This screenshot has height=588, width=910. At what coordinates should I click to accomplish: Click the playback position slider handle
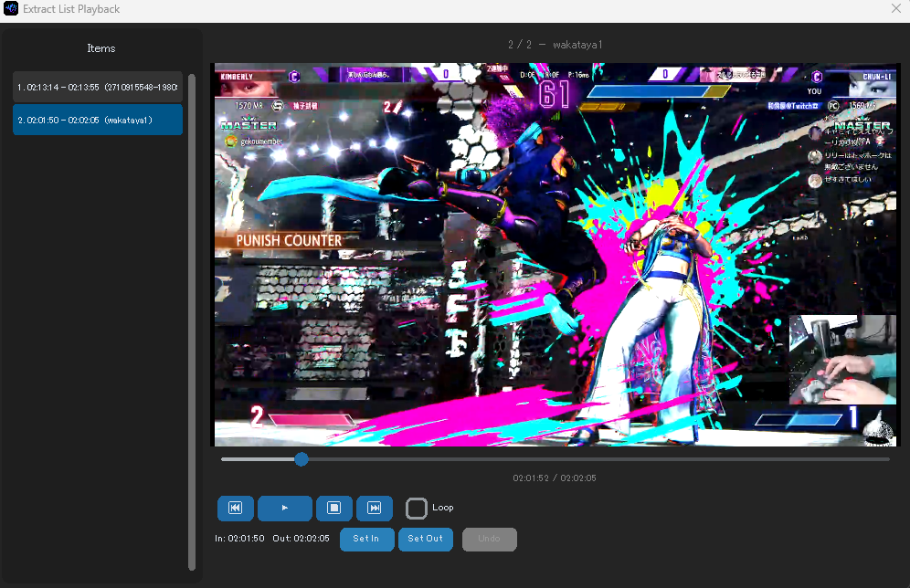[302, 459]
